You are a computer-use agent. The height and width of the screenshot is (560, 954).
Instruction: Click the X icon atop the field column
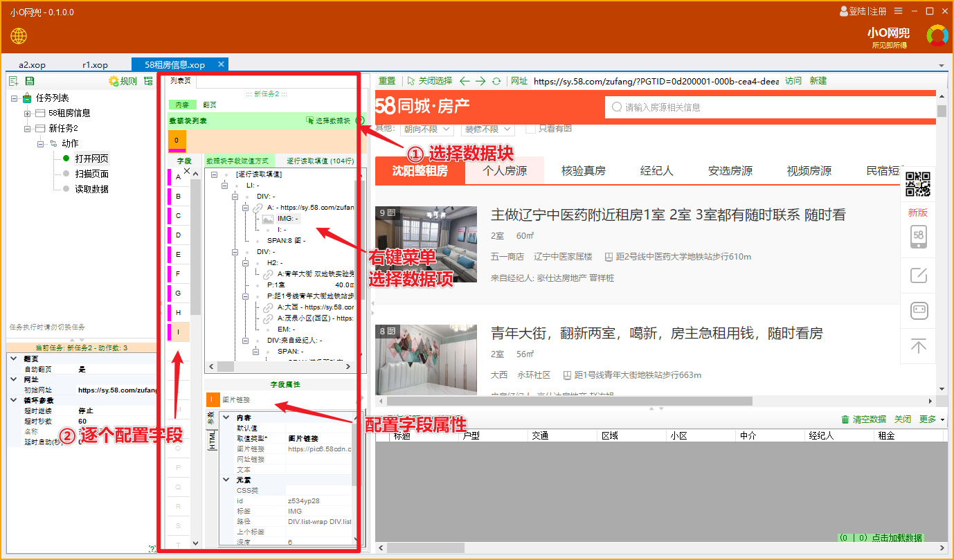pos(186,170)
